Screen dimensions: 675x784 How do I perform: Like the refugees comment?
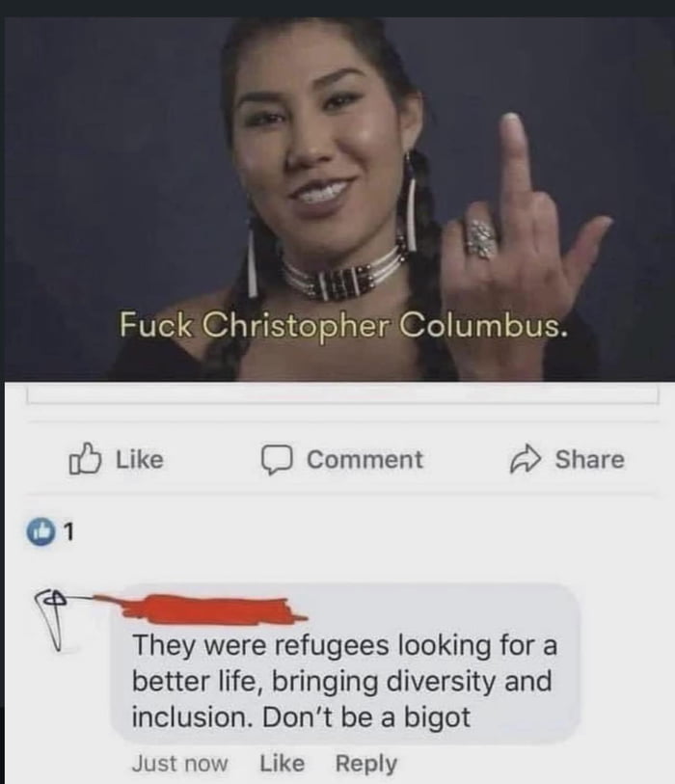(282, 764)
